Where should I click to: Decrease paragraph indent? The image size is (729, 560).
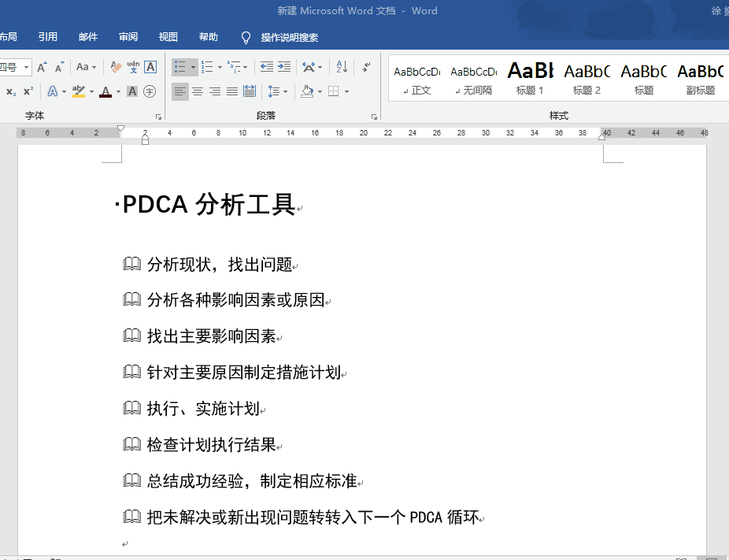(266, 67)
